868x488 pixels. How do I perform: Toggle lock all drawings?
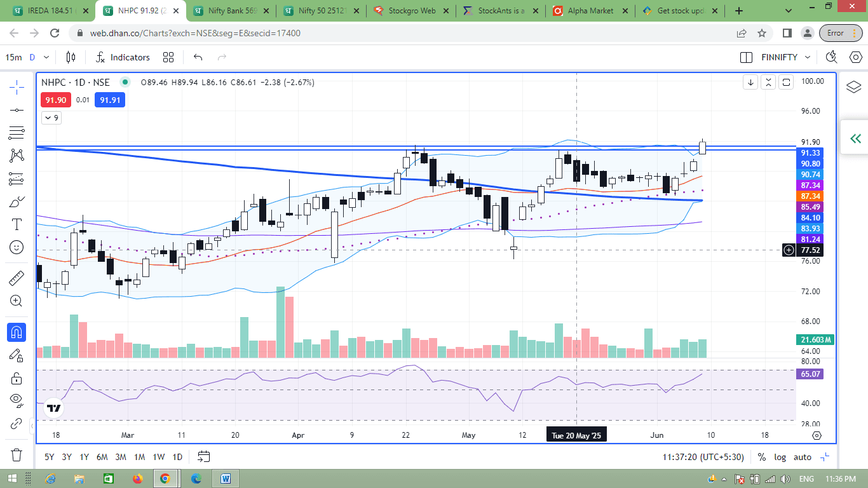point(17,378)
